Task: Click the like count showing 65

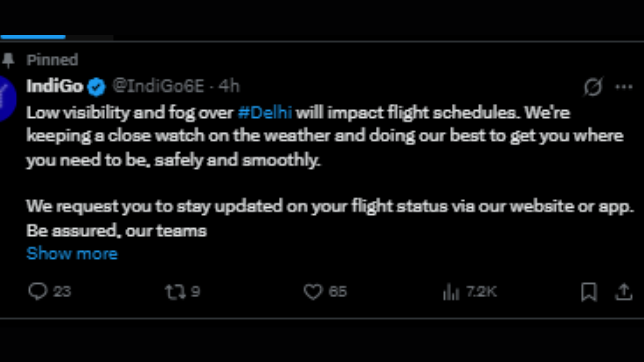Action: tap(338, 291)
